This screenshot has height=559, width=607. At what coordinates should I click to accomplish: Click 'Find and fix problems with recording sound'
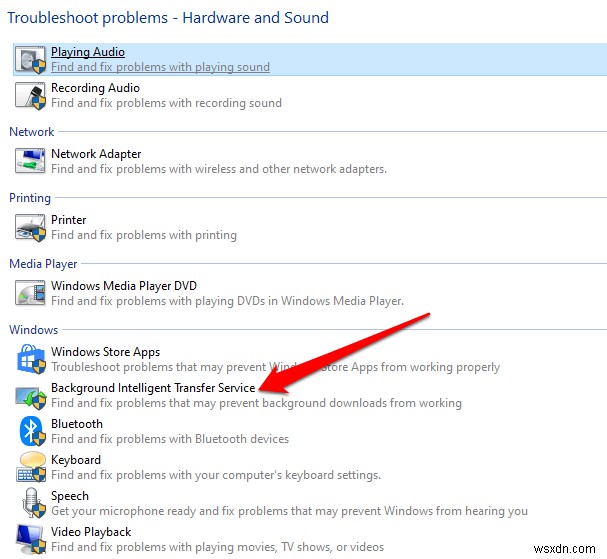click(x=166, y=103)
